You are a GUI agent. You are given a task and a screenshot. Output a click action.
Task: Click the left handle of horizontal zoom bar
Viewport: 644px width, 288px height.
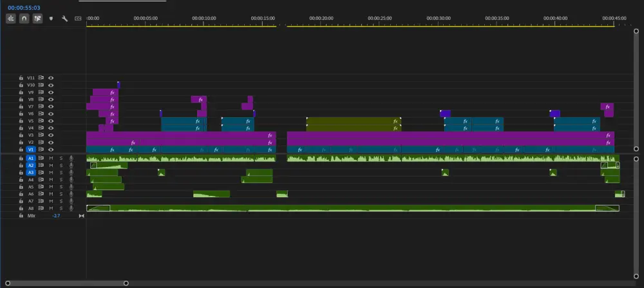point(7,283)
